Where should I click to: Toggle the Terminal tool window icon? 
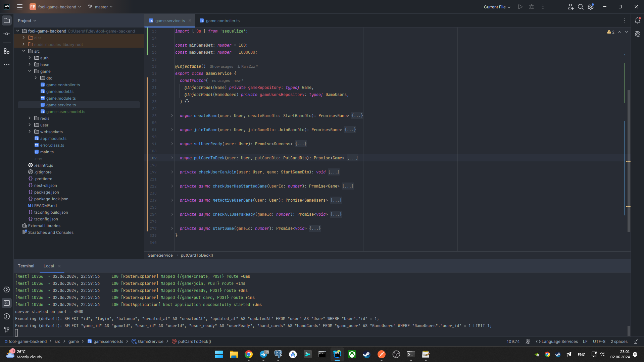point(7,303)
